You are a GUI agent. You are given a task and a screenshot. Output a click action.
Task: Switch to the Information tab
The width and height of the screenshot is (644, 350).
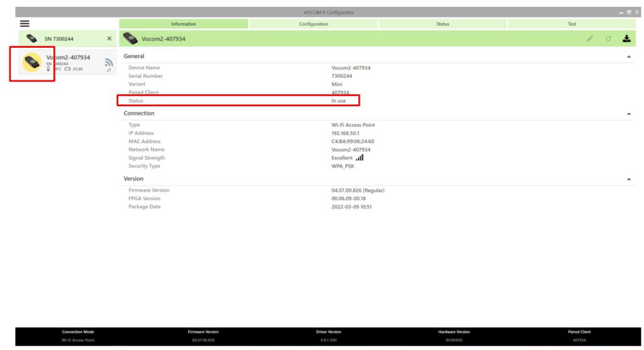coord(184,24)
